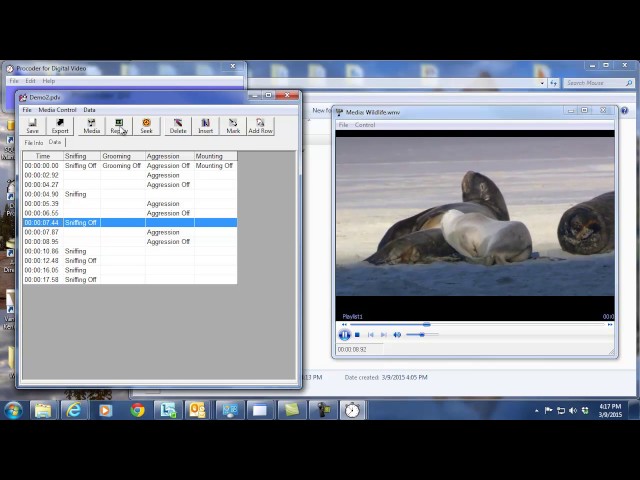The width and height of the screenshot is (640, 480).
Task: Switch to the File Info tab
Action: point(33,142)
